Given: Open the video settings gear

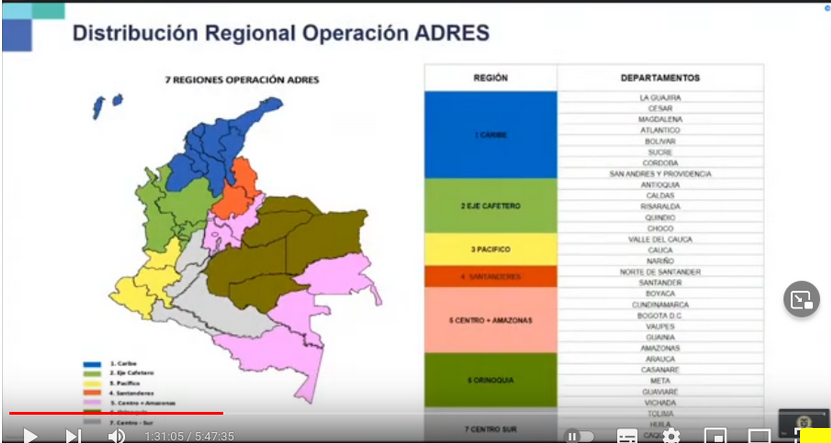Looking at the screenshot, I should [x=671, y=436].
